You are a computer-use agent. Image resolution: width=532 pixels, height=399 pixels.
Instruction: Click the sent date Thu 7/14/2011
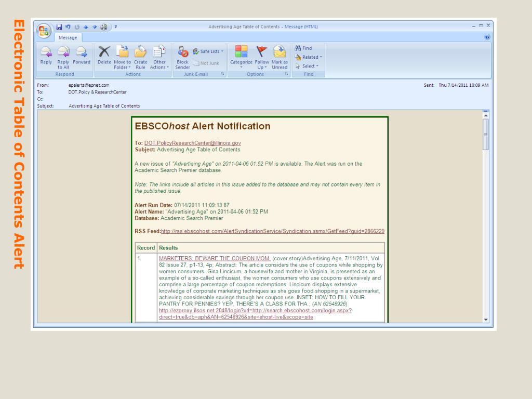(x=463, y=85)
